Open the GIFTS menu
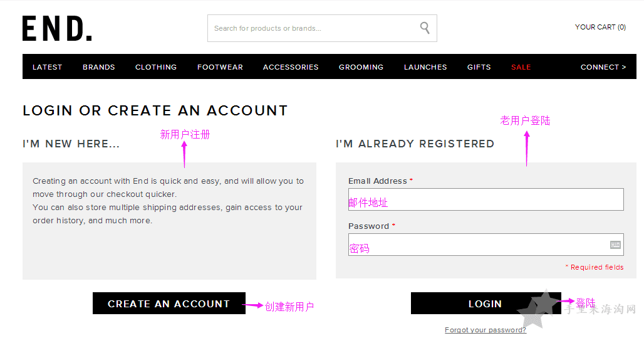The height and width of the screenshot is (338, 644). (x=479, y=67)
